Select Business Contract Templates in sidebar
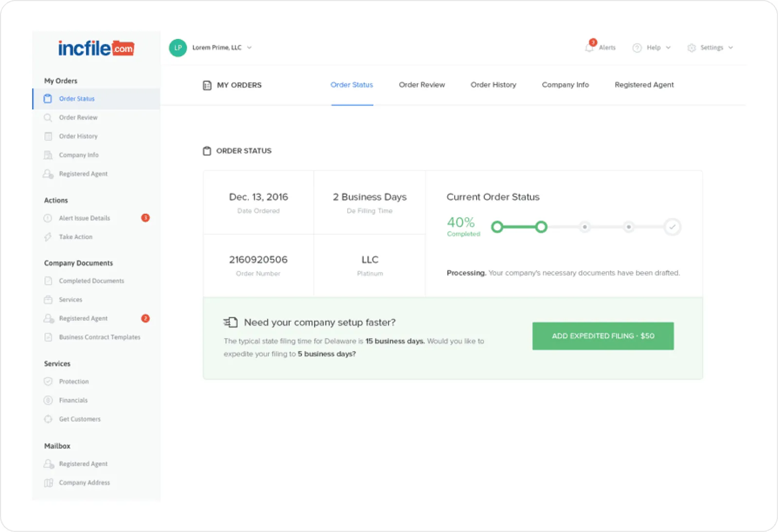This screenshot has height=532, width=778. point(100,337)
